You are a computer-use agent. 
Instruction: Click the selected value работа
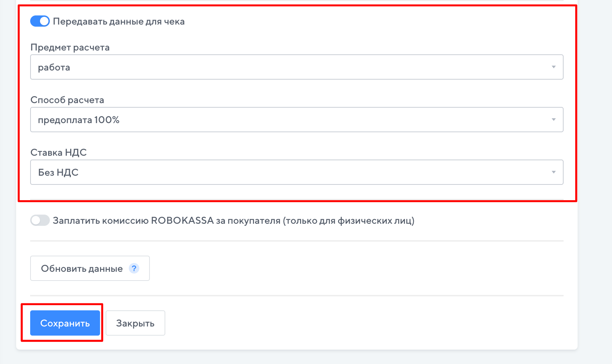(54, 67)
